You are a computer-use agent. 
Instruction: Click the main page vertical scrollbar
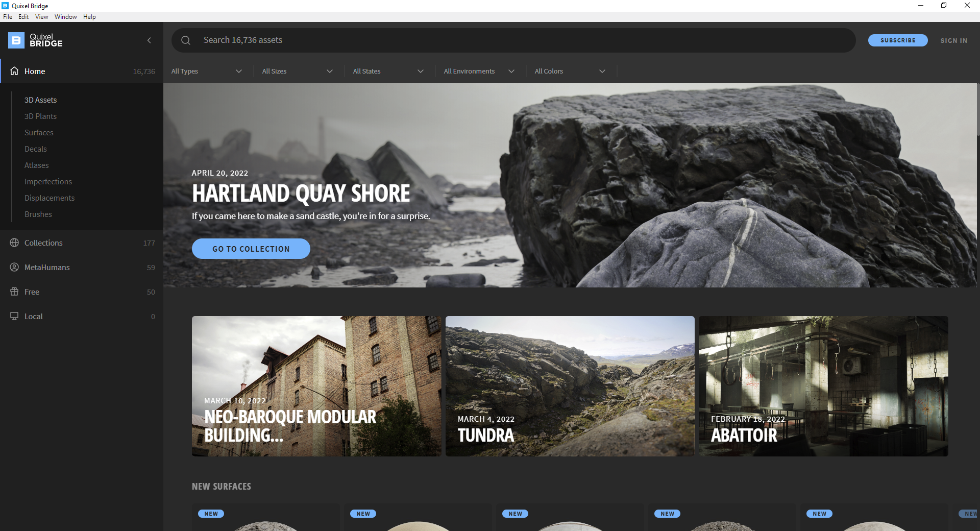[978, 109]
